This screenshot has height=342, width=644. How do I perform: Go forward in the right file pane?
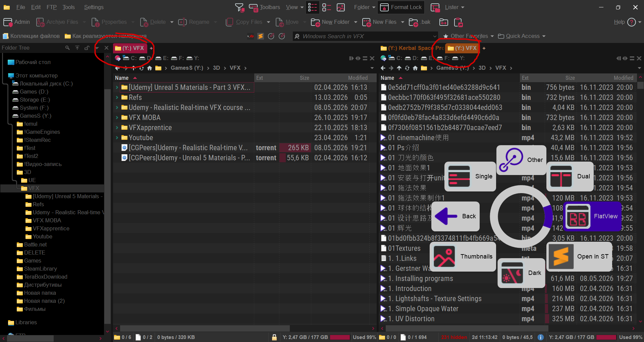click(x=391, y=68)
